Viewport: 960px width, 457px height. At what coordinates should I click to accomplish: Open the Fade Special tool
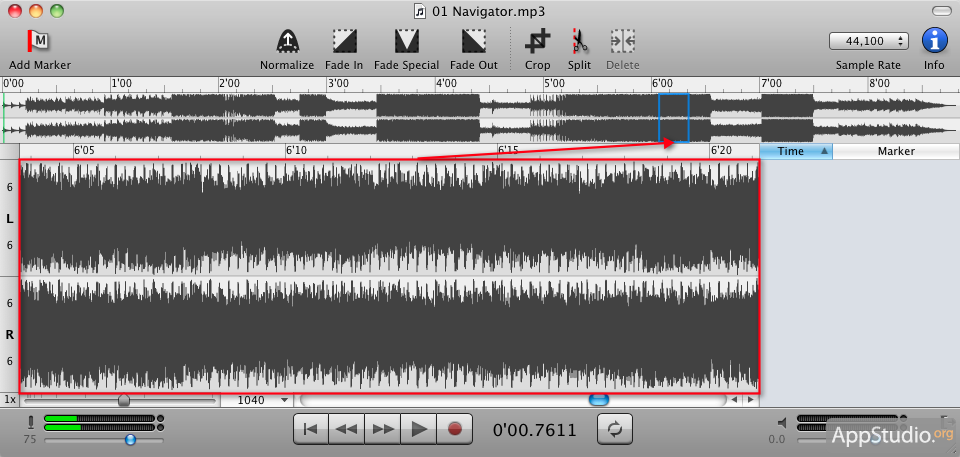[x=407, y=42]
